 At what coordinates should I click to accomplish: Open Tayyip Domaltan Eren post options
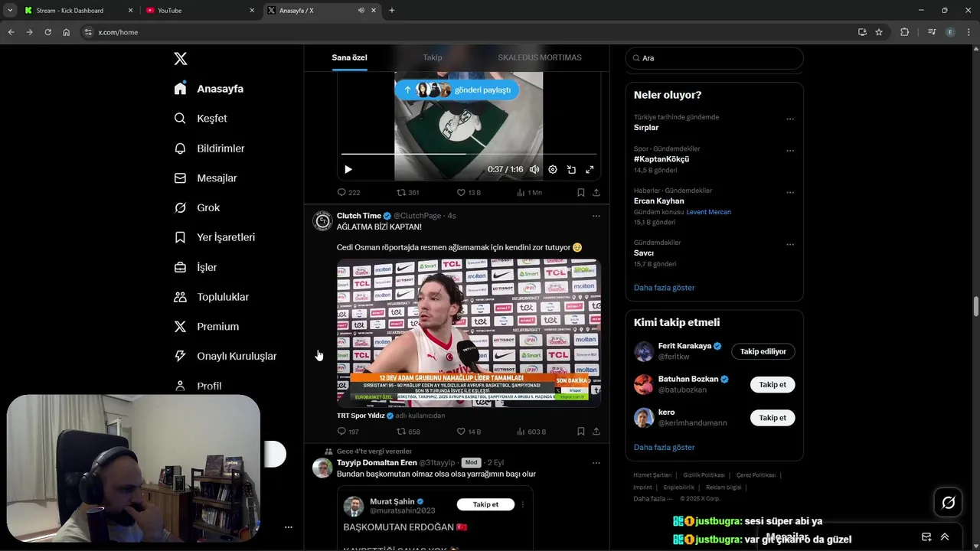596,463
